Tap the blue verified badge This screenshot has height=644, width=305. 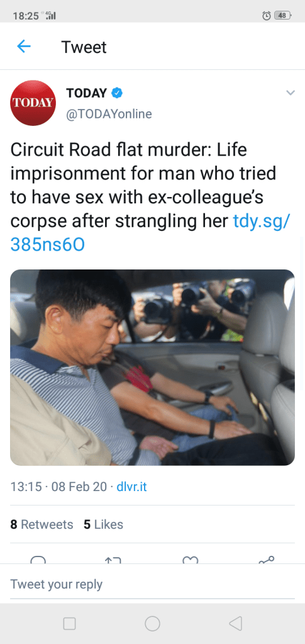point(117,93)
